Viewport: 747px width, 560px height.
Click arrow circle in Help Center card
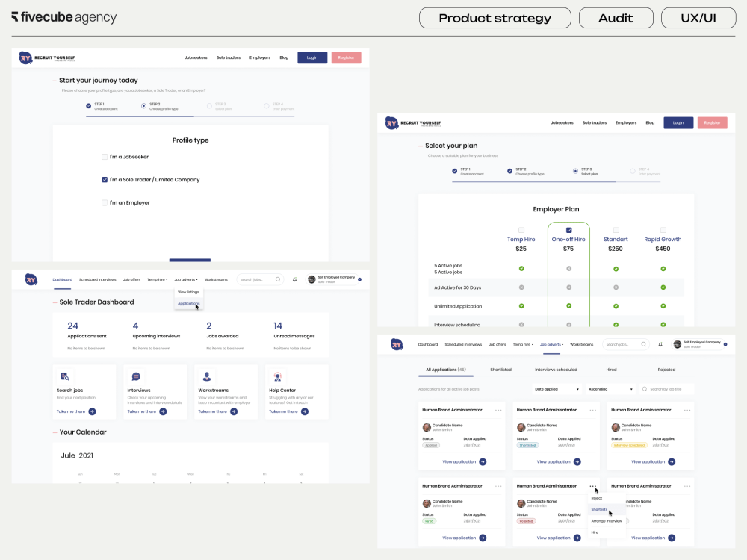(x=305, y=411)
